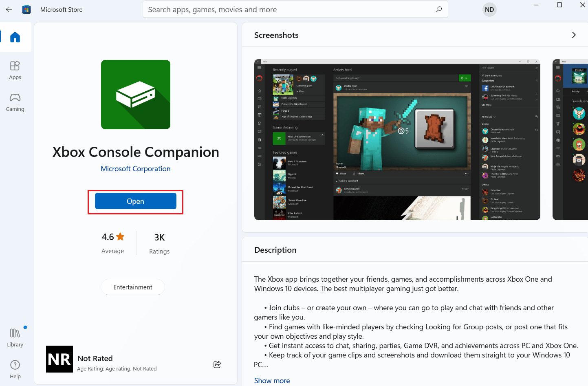Click the 4.6 Average star rating
Image resolution: width=588 pixels, height=386 pixels.
coord(112,243)
